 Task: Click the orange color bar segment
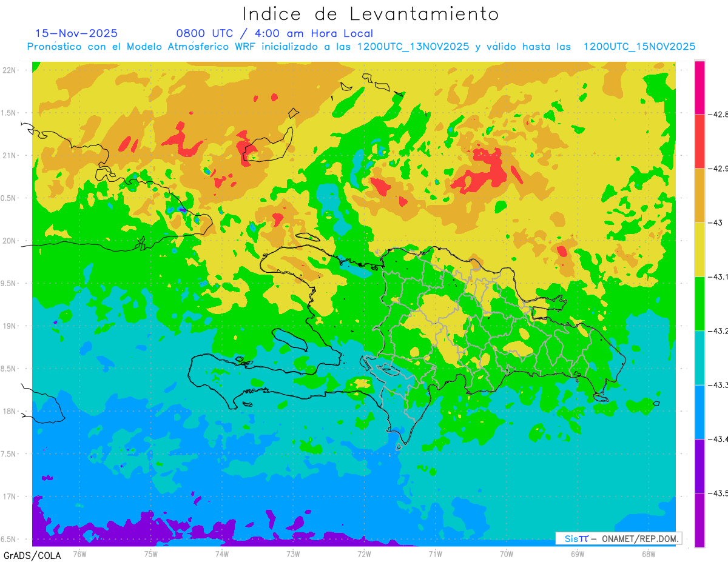699,195
